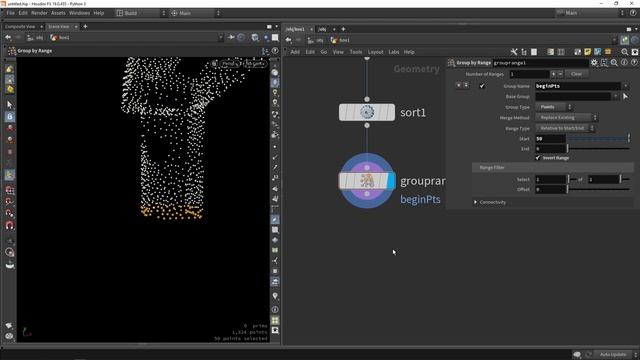Click the camera lock icon in viewport top right

214,64
